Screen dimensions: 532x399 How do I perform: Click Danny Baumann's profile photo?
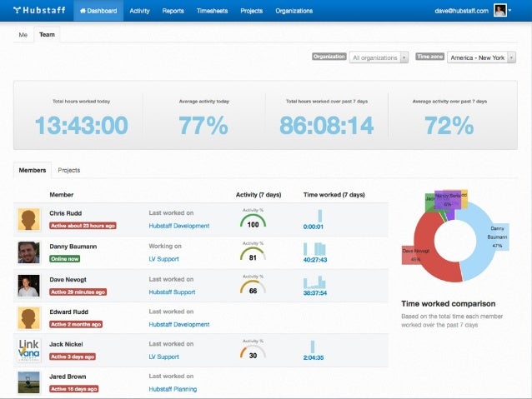[28, 252]
